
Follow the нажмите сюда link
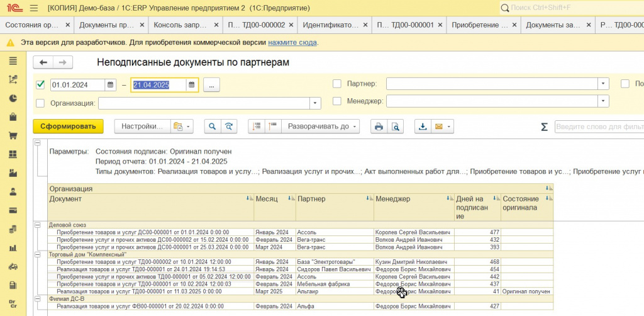point(292,42)
